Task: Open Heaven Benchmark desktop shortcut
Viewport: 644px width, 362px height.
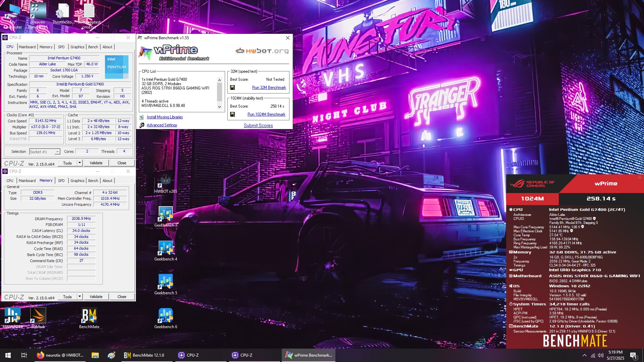Action: [x=38, y=15]
